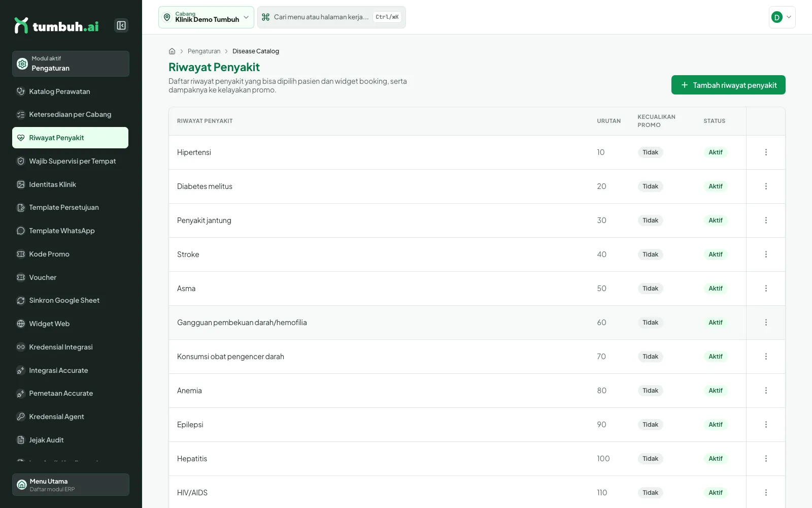
Task: Open row actions for Gangguan pembekuan darah/hemofilia
Action: 766,323
